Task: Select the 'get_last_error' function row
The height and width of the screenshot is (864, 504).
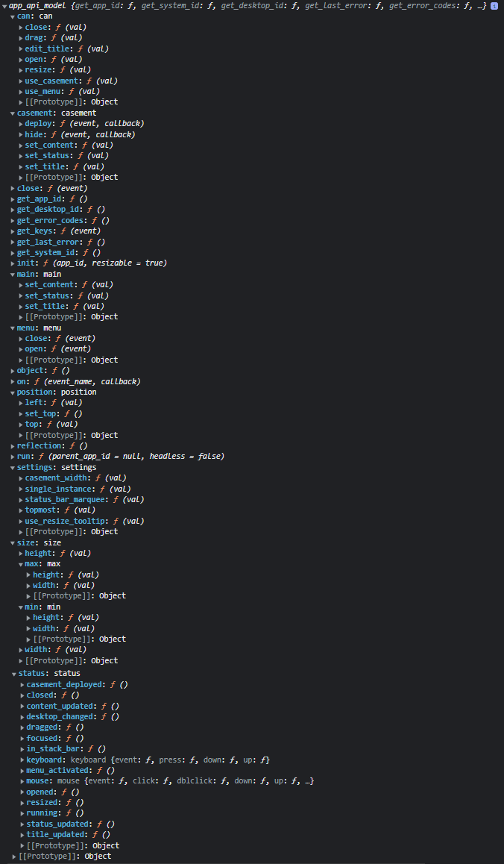Action: coord(58,242)
